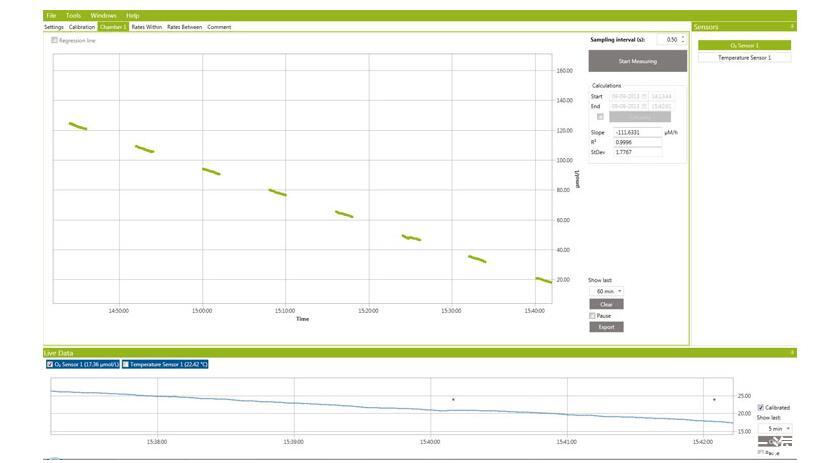
Task: Open the Start date calendar picker icon
Action: click(x=645, y=96)
